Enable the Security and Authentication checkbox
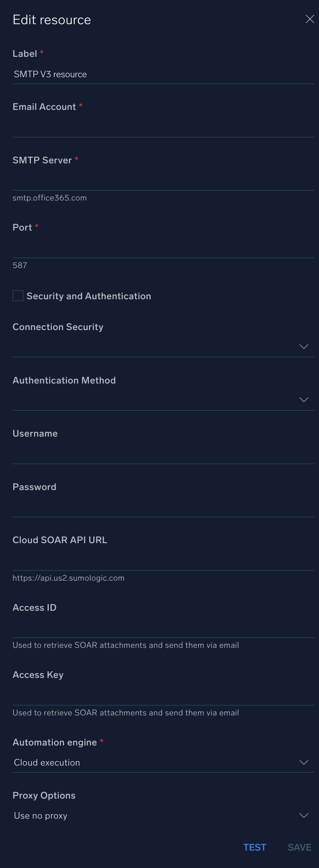The image size is (319, 868). tap(17, 296)
